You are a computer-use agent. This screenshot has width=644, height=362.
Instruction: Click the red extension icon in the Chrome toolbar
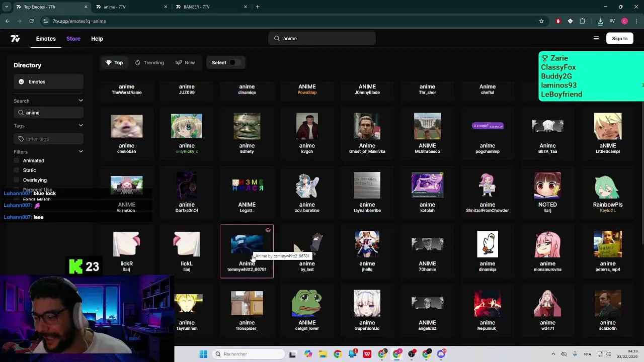(x=558, y=21)
